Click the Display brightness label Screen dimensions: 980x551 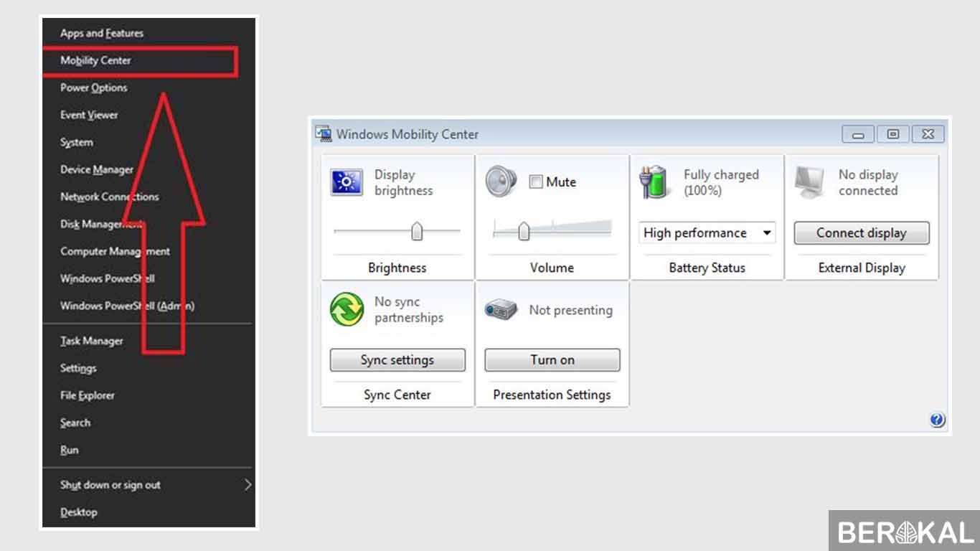pos(403,182)
